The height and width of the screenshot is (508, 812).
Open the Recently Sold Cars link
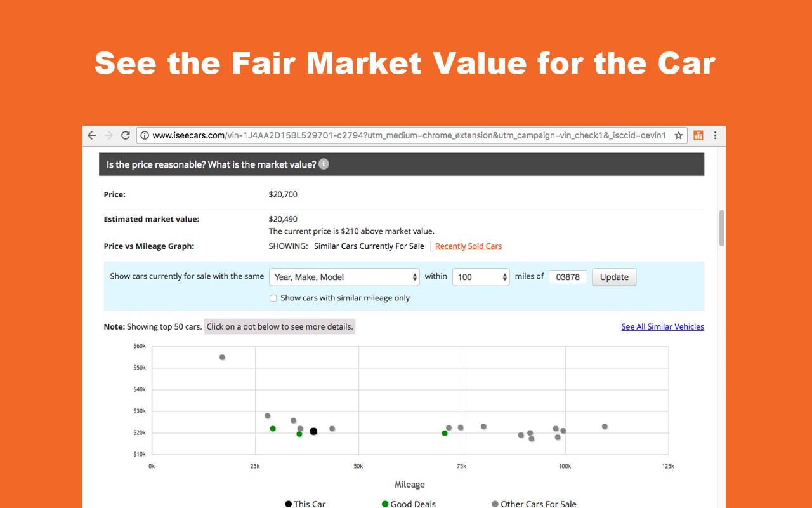[x=468, y=246]
